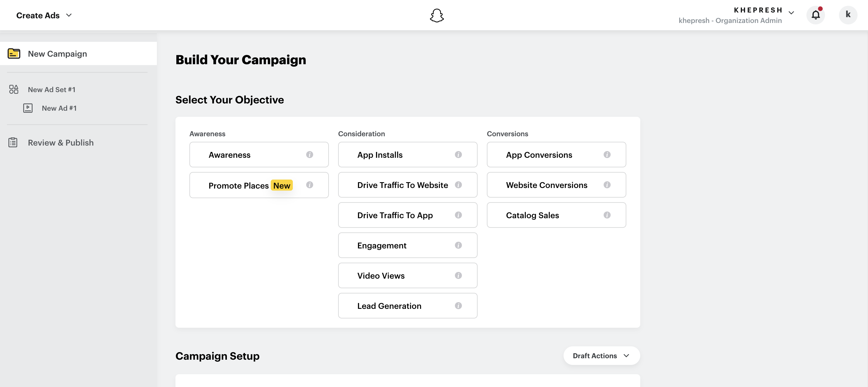Click the Conversions column heading
The height and width of the screenshot is (387, 868).
pyautogui.click(x=507, y=134)
